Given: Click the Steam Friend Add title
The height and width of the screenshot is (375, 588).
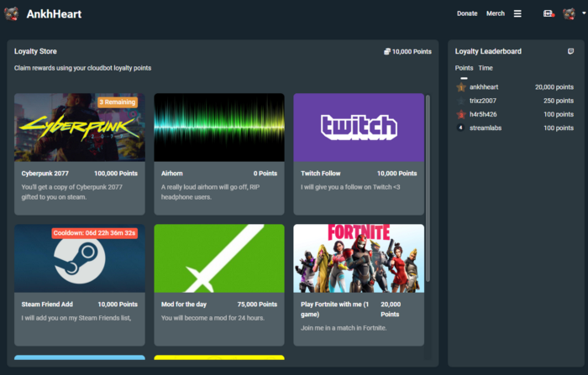Looking at the screenshot, I should click(47, 305).
